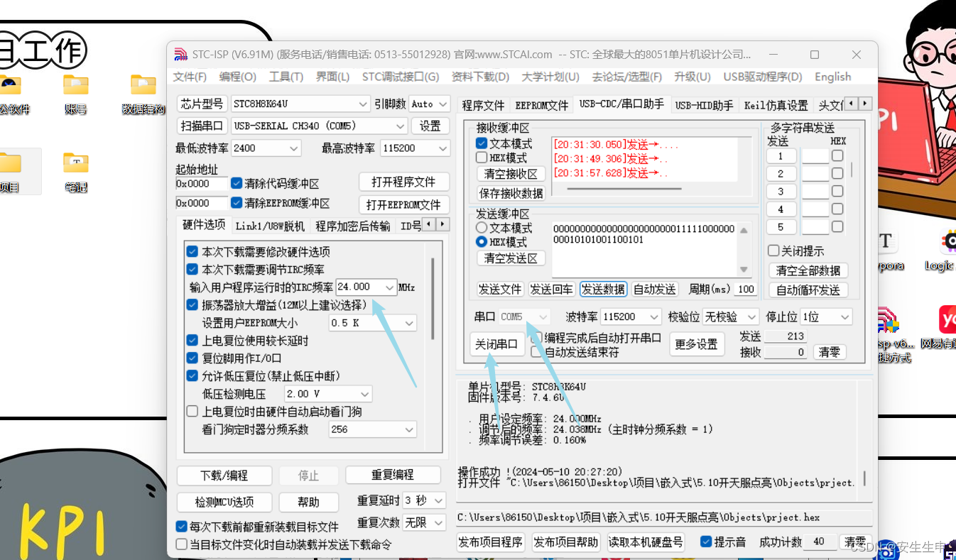This screenshot has height=560, width=956.
Task: Switch to USB-HID助手 tab
Action: click(704, 105)
